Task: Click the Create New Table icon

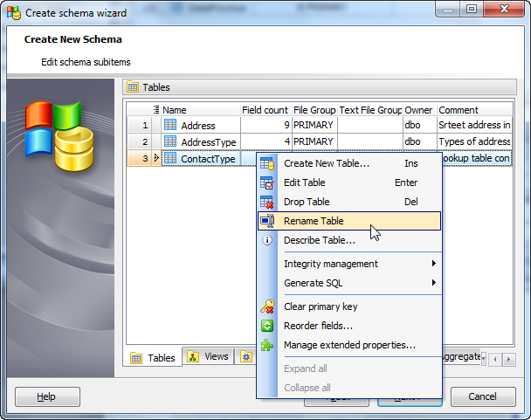Action: 267,163
